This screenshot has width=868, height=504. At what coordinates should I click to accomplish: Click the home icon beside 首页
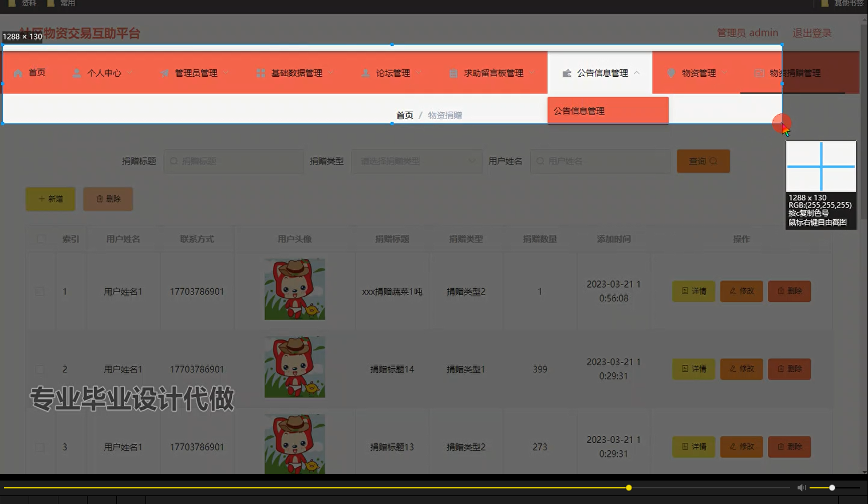[x=18, y=73]
